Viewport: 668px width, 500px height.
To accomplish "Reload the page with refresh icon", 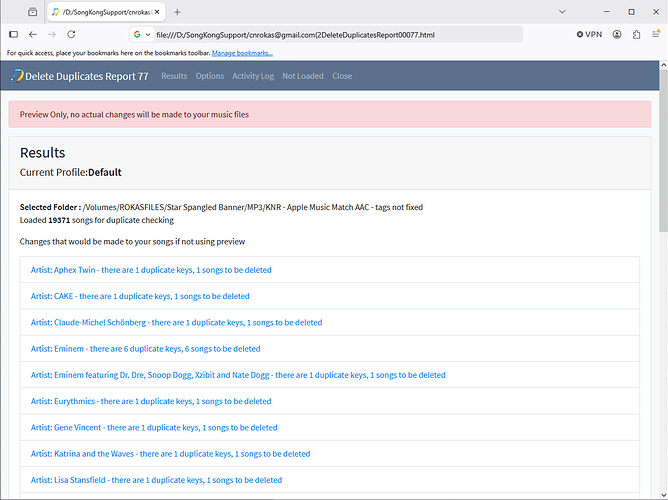I will (71, 34).
